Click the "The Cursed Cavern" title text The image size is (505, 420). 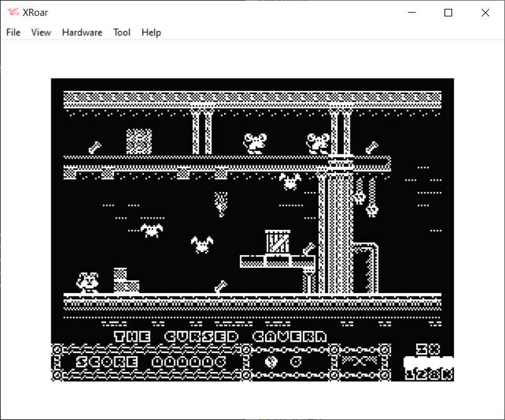[220, 337]
